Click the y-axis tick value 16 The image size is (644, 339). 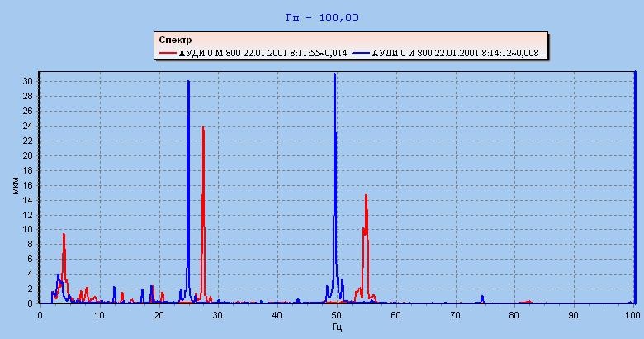tap(27, 185)
